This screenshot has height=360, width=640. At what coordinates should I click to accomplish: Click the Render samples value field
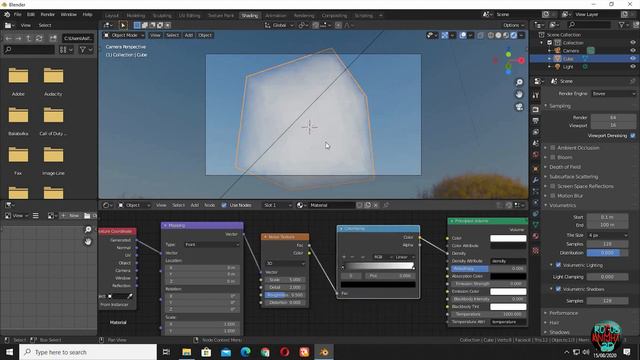point(613,118)
